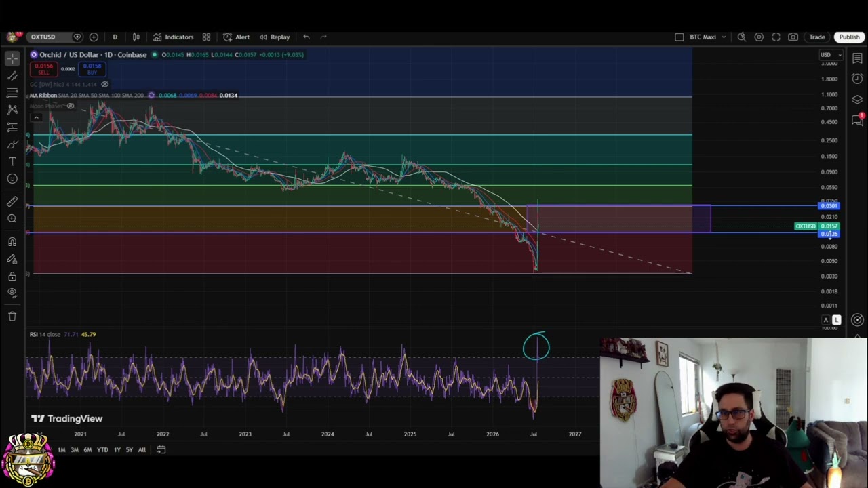This screenshot has width=868, height=488.
Task: Click the trash remove objects icon
Action: (12, 316)
